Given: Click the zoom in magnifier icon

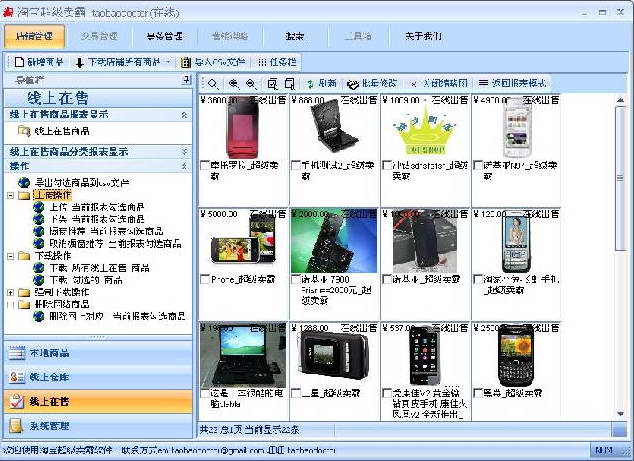Looking at the screenshot, I should pyautogui.click(x=233, y=84).
